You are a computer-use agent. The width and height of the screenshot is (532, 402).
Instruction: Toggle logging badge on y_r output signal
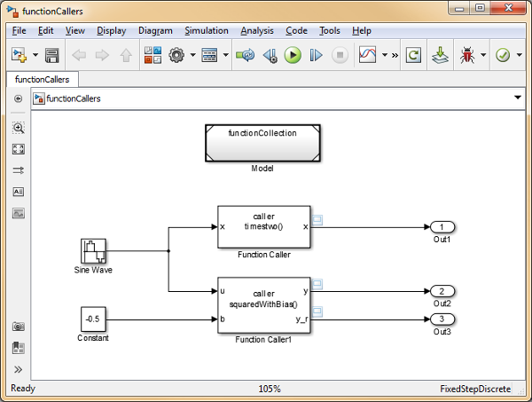(x=317, y=311)
